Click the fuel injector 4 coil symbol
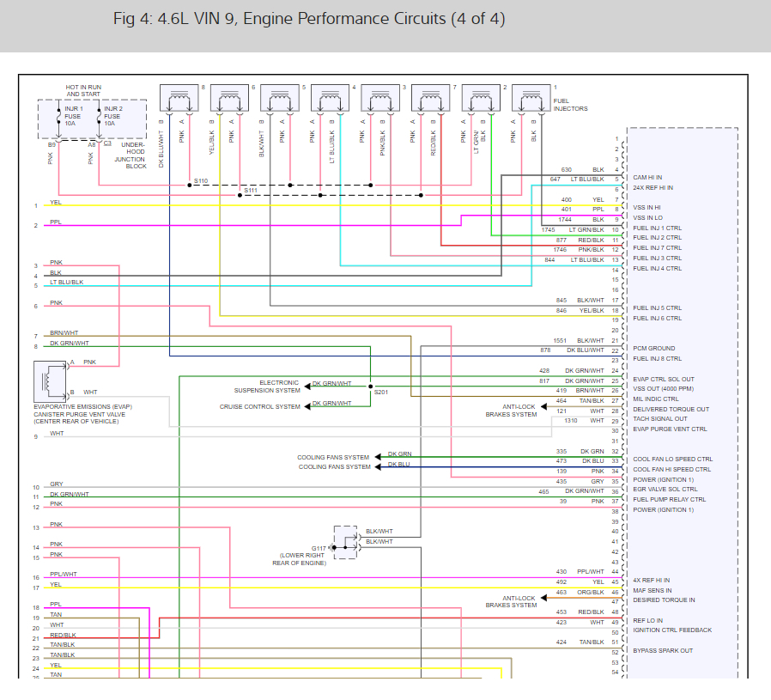Image resolution: width=771 pixels, height=700 pixels. click(331, 99)
